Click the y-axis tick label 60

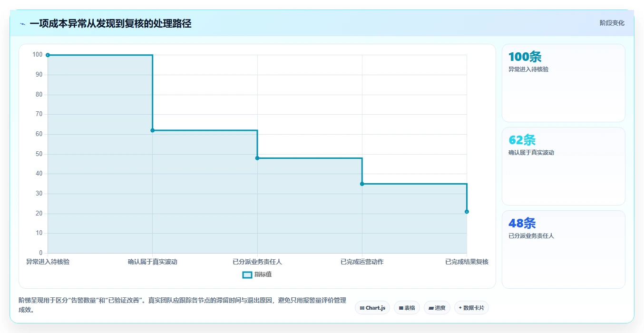coord(39,134)
